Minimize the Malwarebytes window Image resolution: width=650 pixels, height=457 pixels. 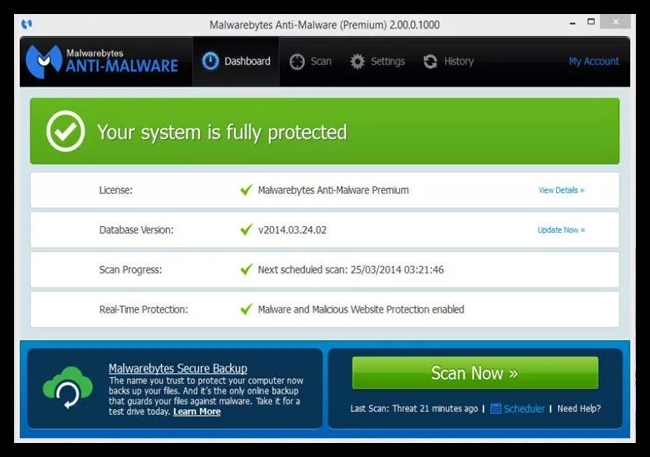pyautogui.click(x=572, y=23)
